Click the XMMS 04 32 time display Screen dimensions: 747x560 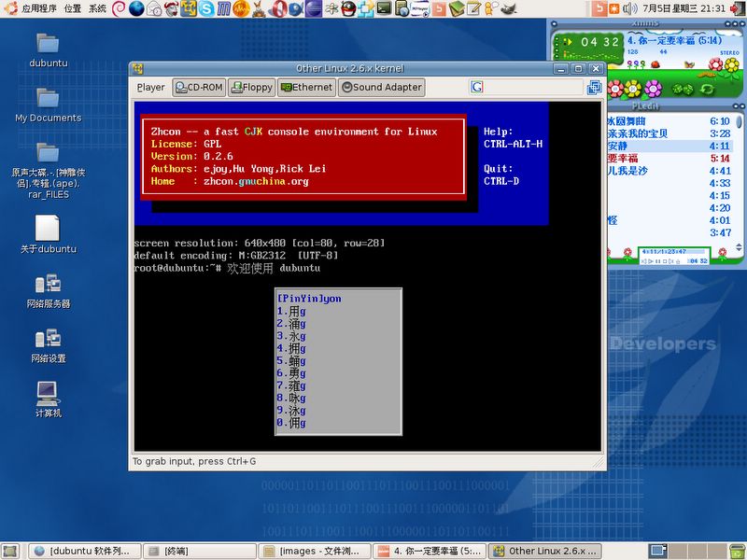pyautogui.click(x=599, y=42)
